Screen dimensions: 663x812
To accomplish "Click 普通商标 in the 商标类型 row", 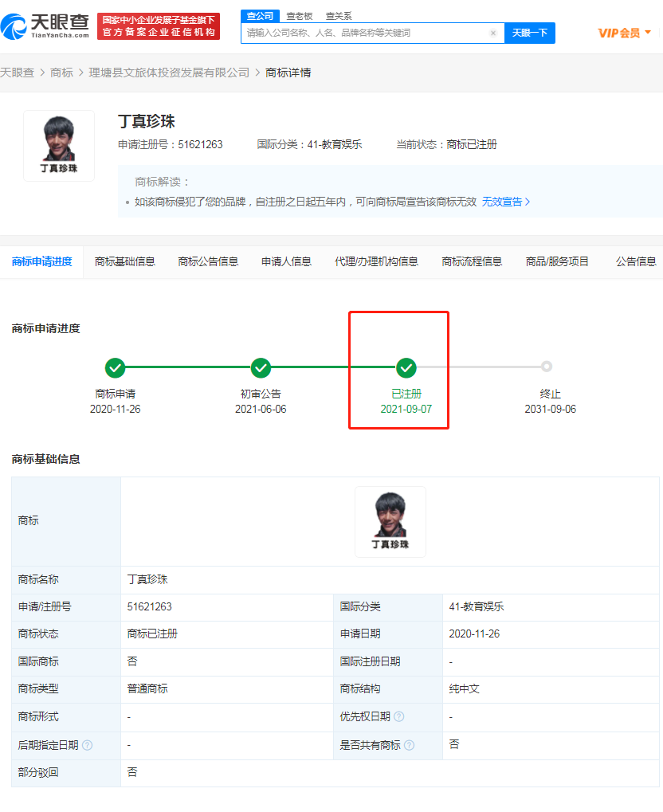I will tap(147, 688).
